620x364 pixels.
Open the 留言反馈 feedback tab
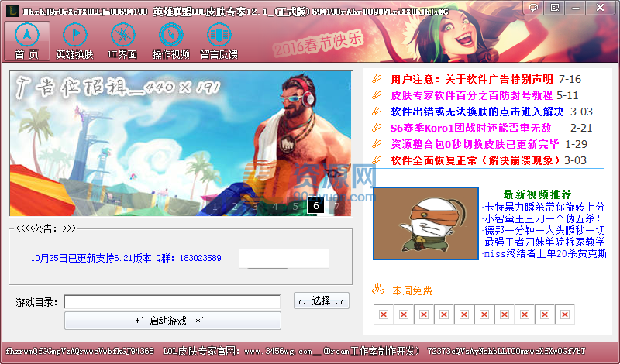tap(219, 41)
